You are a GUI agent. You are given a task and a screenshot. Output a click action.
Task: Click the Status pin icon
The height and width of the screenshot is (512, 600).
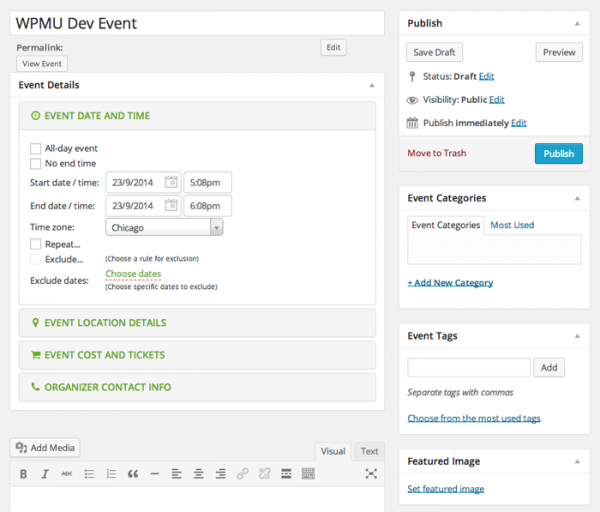(x=412, y=77)
